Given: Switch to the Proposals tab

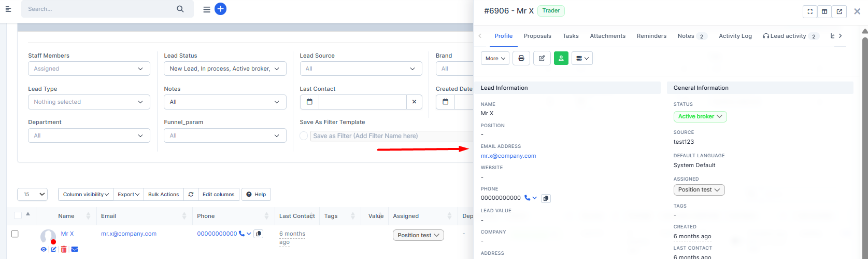Looking at the screenshot, I should (537, 36).
